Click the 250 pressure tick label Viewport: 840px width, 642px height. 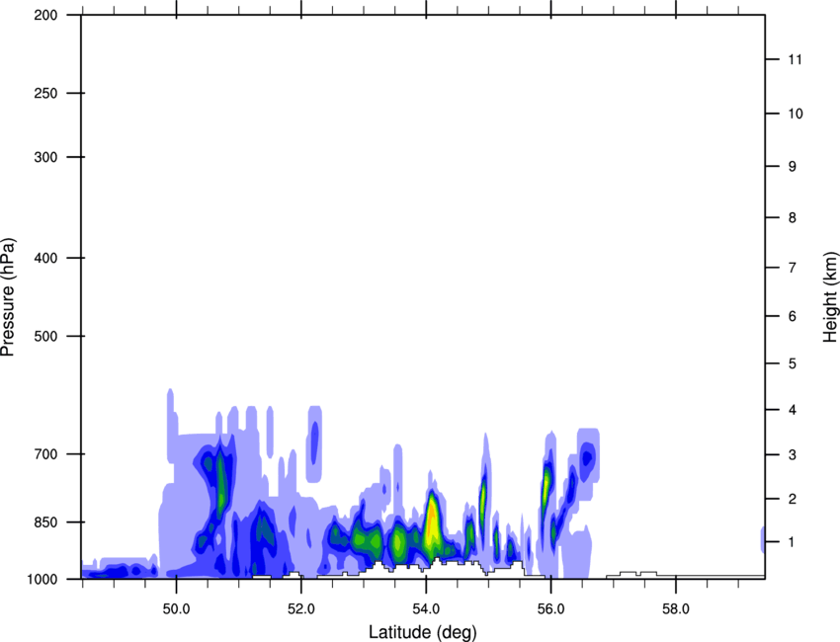[x=45, y=93]
